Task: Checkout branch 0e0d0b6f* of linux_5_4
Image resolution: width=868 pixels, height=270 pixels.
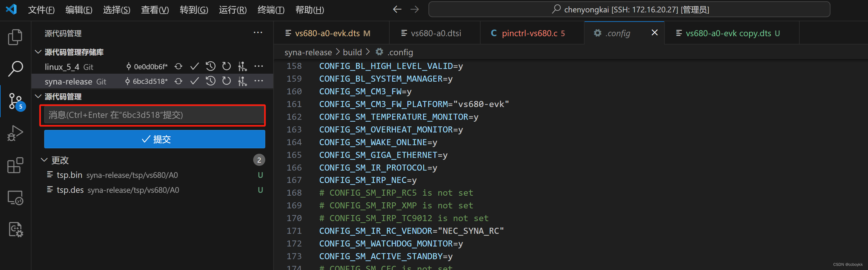Action: point(147,67)
